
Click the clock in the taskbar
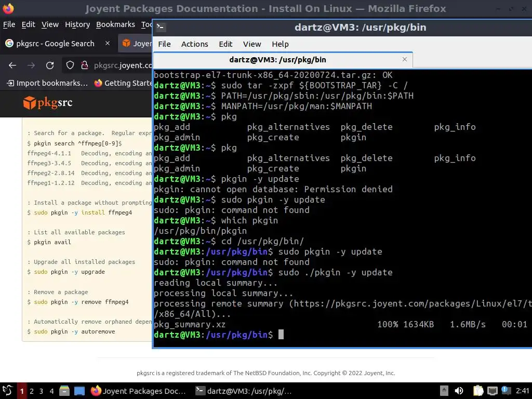pos(523,391)
